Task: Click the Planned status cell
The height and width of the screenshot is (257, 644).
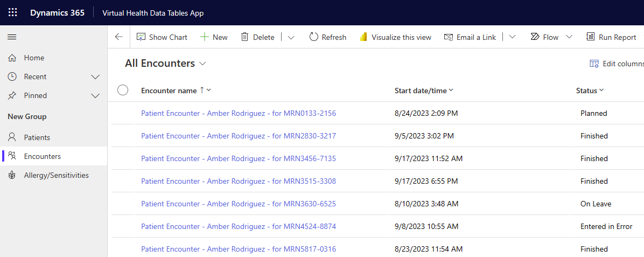Action: pyautogui.click(x=593, y=113)
